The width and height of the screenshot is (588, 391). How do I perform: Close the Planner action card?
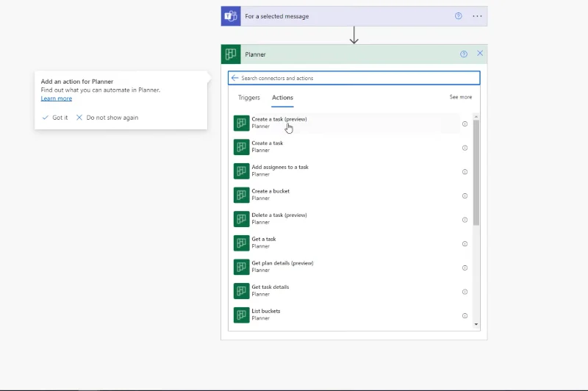point(480,53)
